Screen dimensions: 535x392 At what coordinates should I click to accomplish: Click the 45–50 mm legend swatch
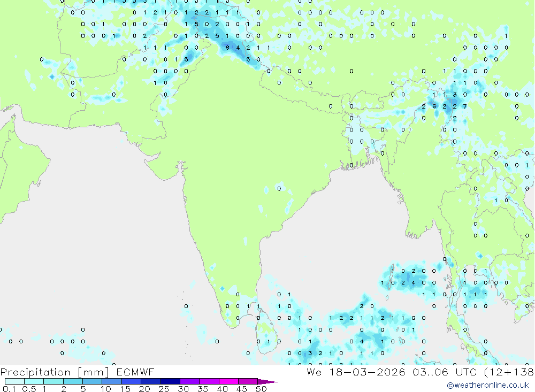tap(248, 381)
